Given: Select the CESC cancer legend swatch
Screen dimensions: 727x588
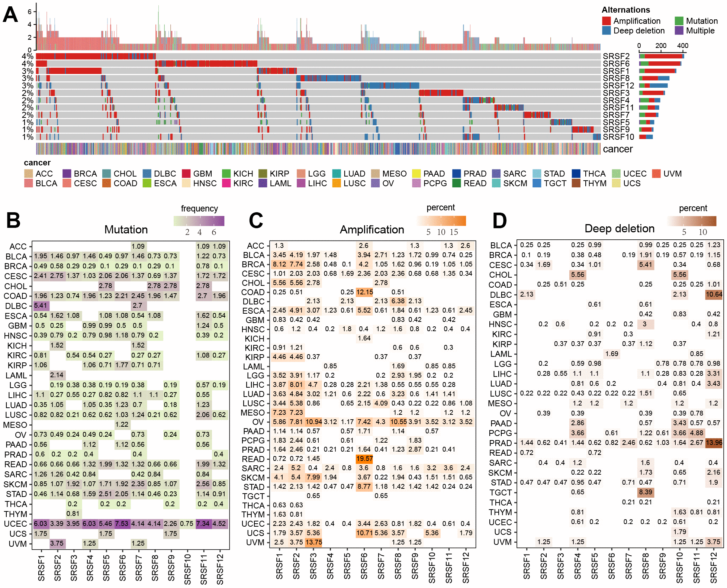Looking at the screenshot, I should point(67,183).
